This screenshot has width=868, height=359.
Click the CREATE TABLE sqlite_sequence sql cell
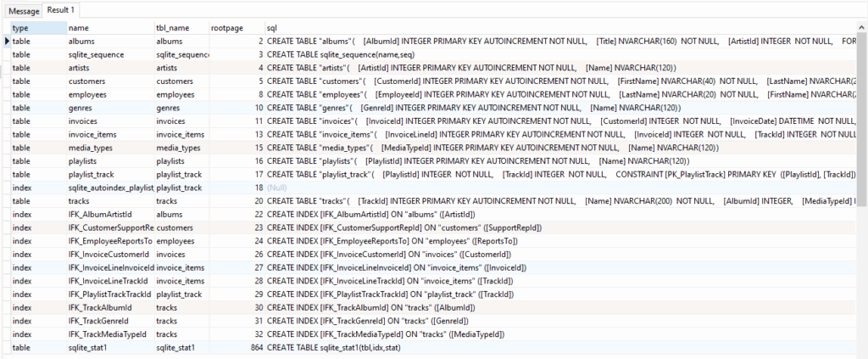pyautogui.click(x=561, y=54)
